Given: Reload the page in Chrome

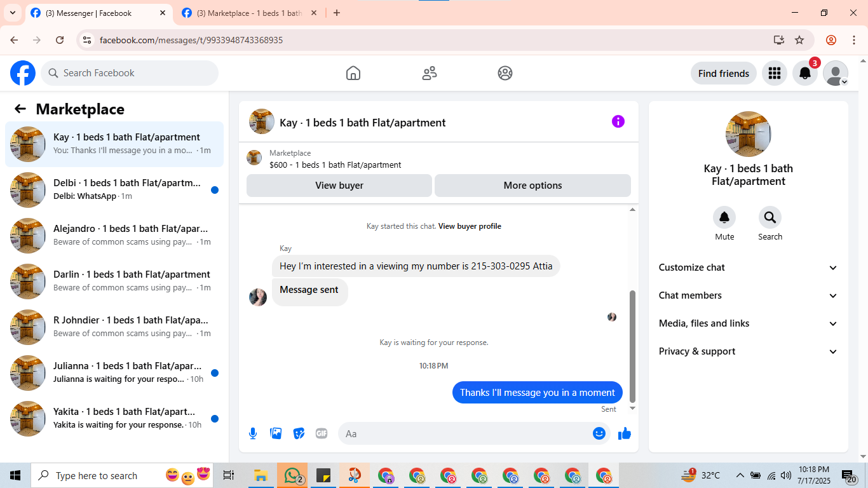Looking at the screenshot, I should (60, 40).
